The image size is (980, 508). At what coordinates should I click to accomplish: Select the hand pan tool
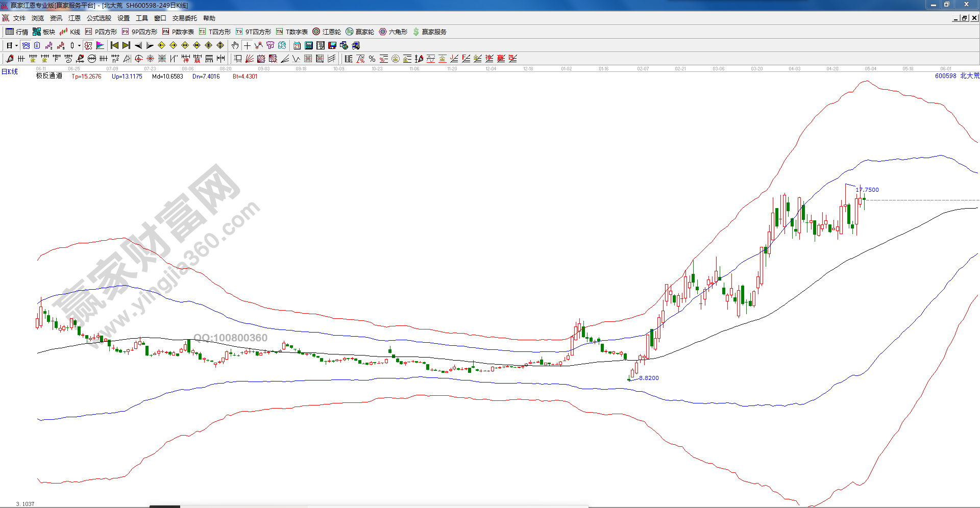click(235, 45)
